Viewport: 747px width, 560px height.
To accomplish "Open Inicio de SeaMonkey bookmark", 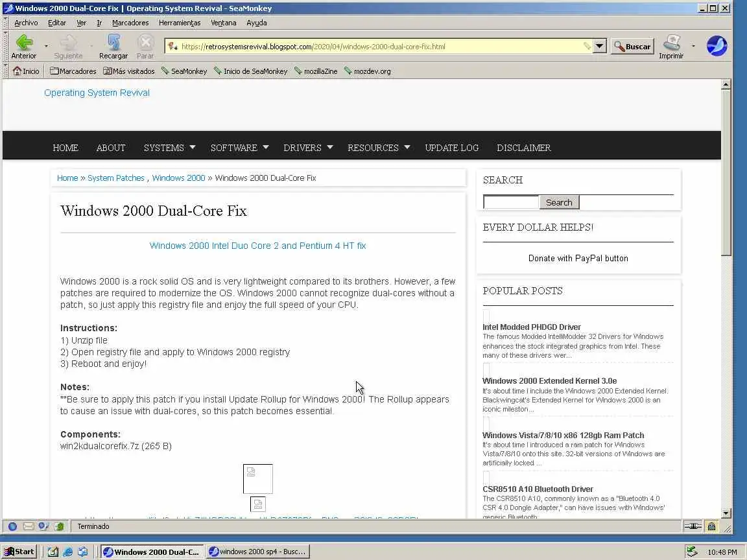I will [x=250, y=71].
